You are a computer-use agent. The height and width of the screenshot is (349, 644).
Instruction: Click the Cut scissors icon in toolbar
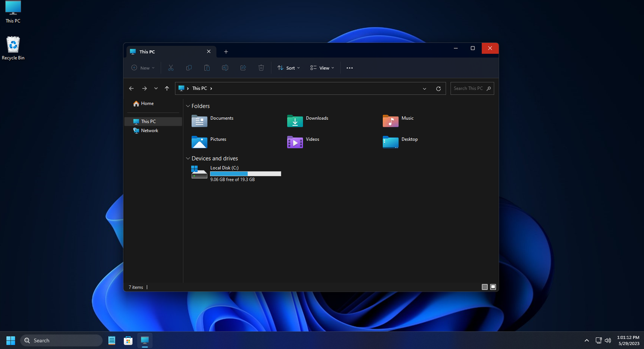pos(171,68)
